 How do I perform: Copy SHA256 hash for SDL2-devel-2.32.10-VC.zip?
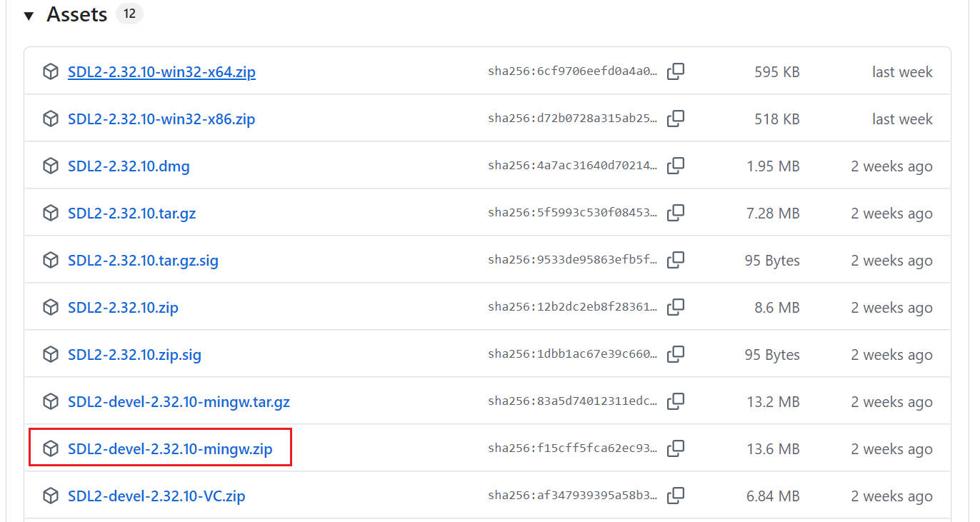coord(676,496)
